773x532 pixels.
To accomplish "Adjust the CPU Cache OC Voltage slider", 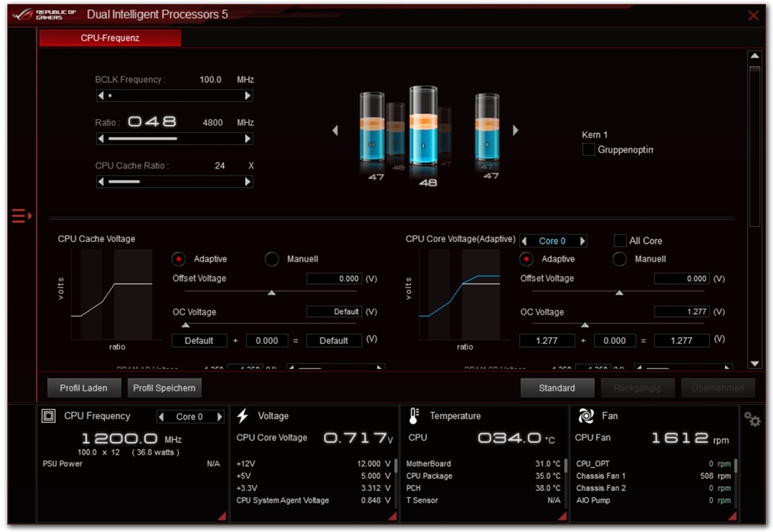I will (x=186, y=325).
